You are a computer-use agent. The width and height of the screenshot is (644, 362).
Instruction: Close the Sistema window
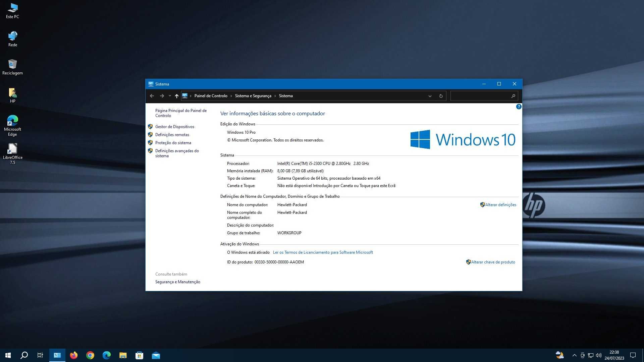pyautogui.click(x=515, y=84)
